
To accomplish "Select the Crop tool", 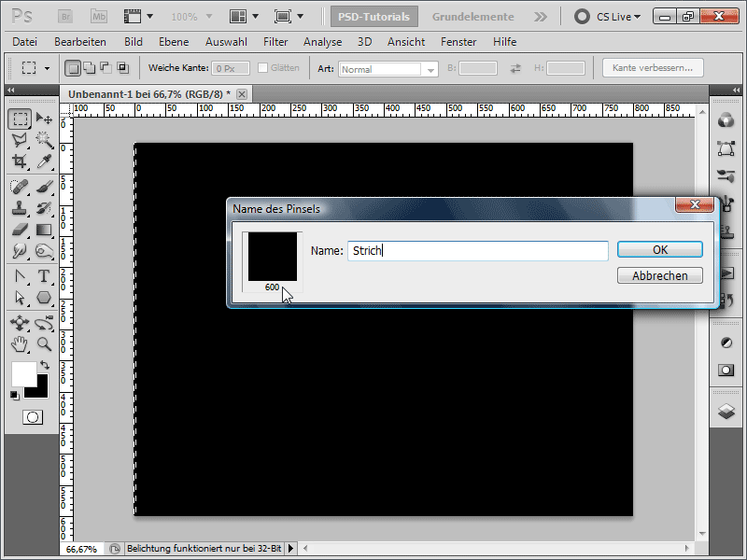I will click(x=20, y=161).
